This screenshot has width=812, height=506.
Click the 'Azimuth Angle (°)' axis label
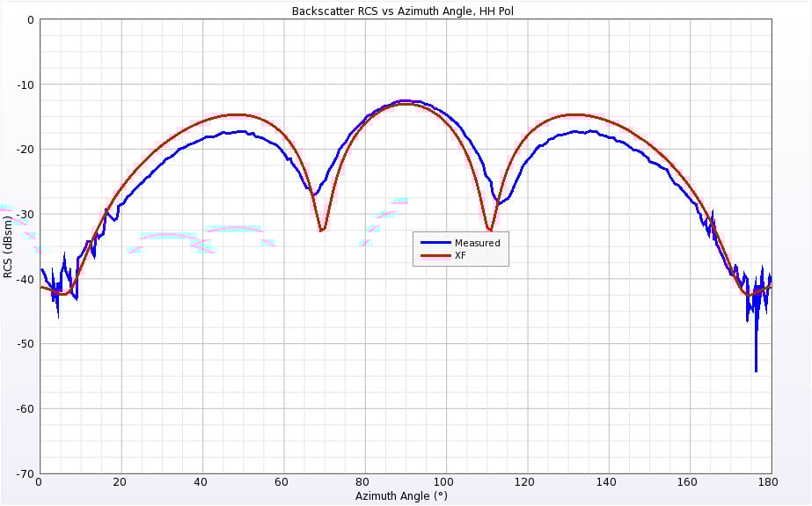click(401, 495)
